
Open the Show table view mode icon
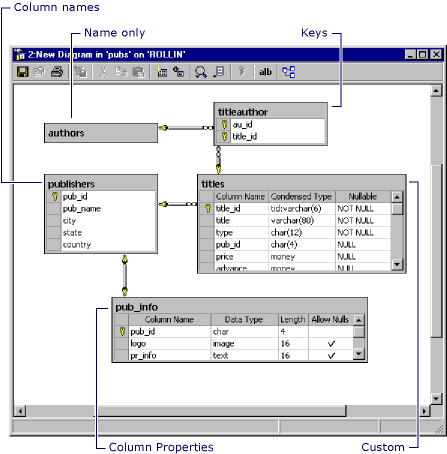219,72
